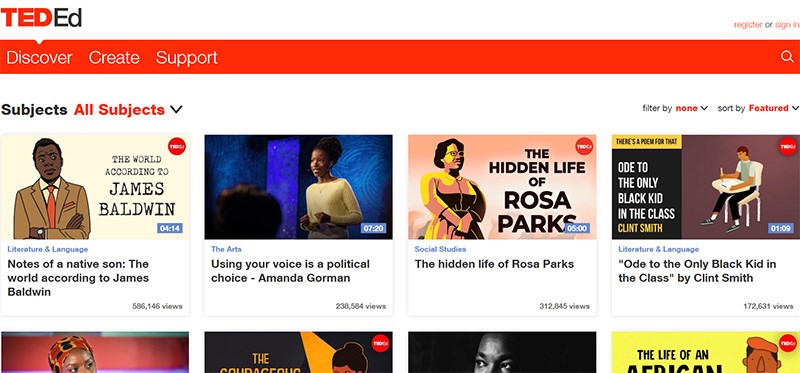Open the search magnifier icon
The width and height of the screenshot is (800, 373).
(x=787, y=57)
